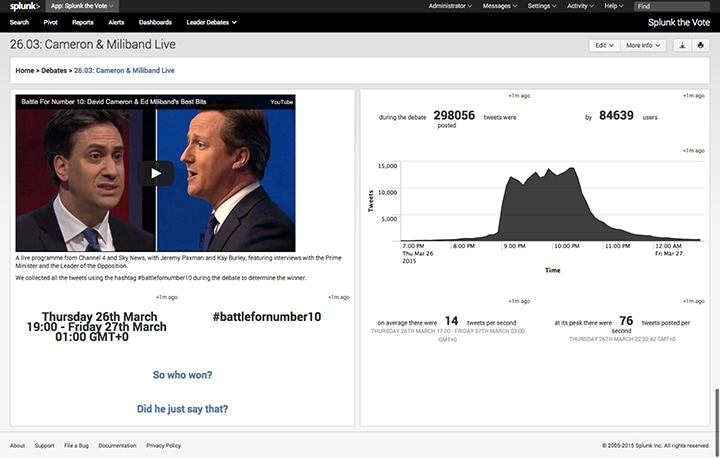Image resolution: width=720 pixels, height=458 pixels.
Task: Follow the Debates breadcrumb link
Action: coord(54,70)
